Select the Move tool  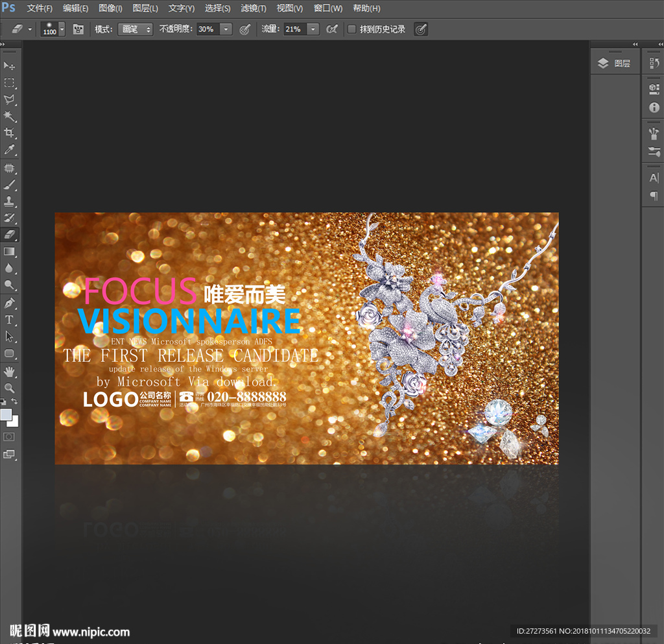click(9, 66)
